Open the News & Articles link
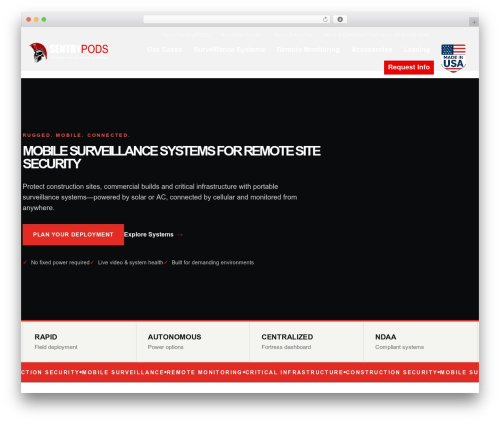This screenshot has height=423, width=500. pyautogui.click(x=293, y=35)
